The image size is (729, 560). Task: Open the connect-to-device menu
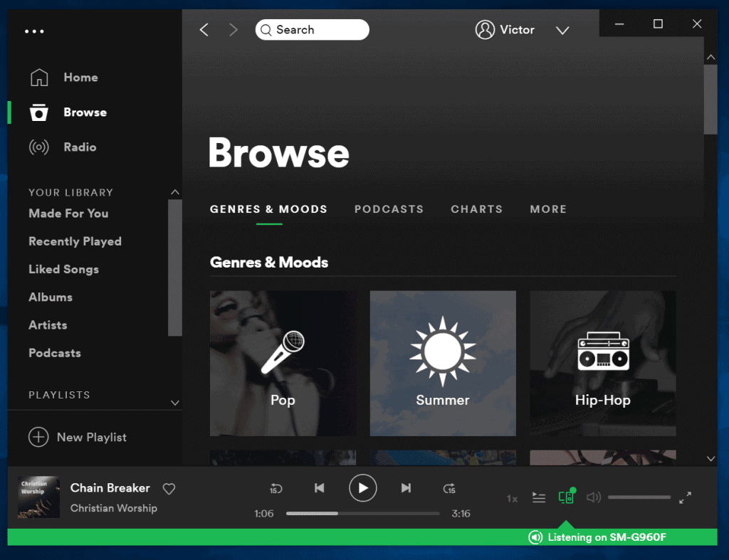pyautogui.click(x=566, y=497)
